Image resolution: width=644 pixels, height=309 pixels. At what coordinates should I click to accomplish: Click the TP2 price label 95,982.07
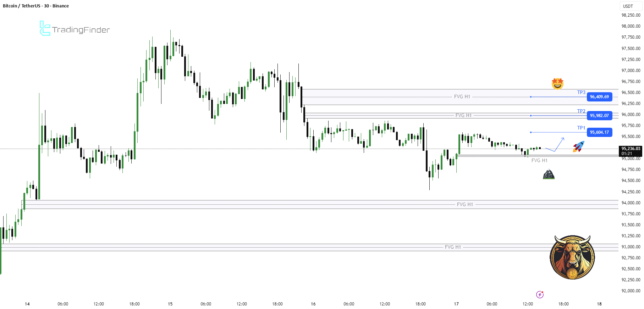coord(599,116)
